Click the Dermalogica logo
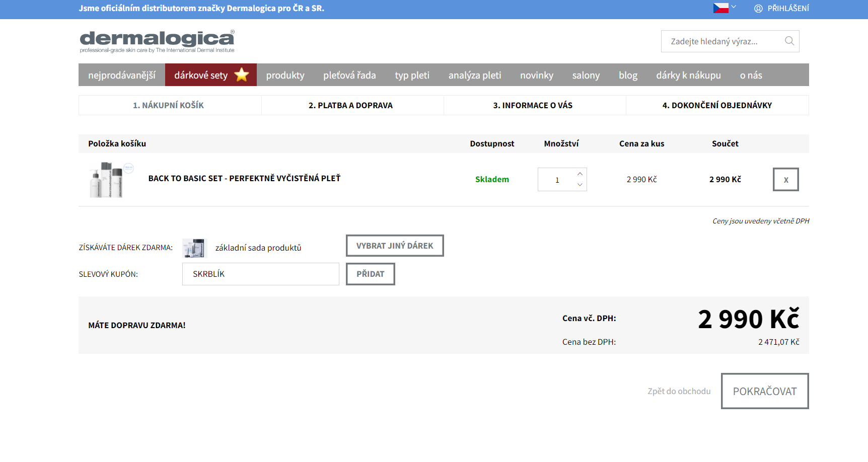 tap(157, 41)
